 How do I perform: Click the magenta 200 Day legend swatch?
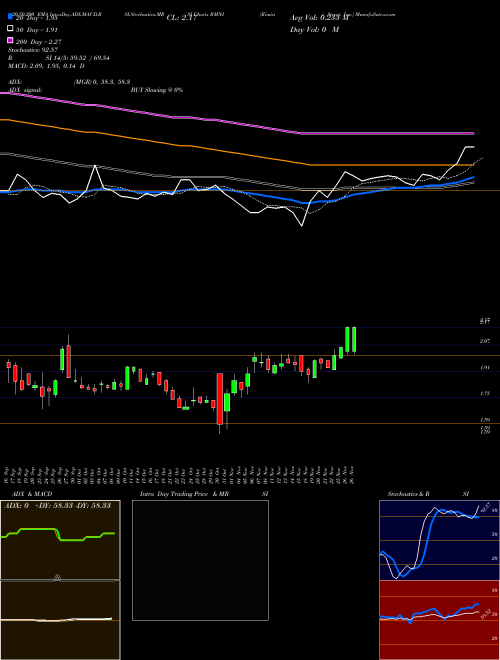(10, 41)
